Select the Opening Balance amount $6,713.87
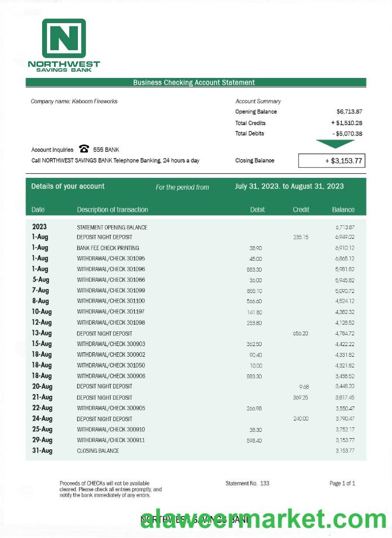 point(349,112)
